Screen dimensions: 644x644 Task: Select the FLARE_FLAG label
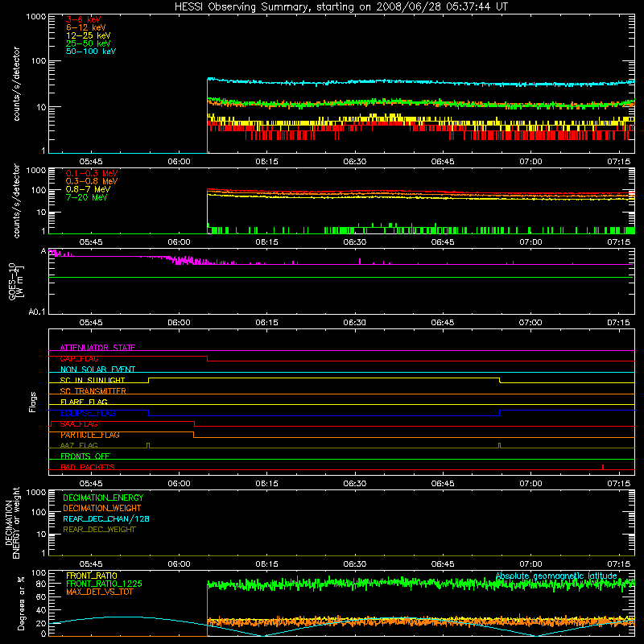coord(84,402)
